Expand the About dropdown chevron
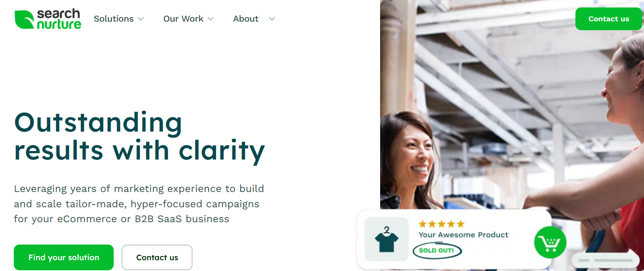Viewport: 644px width, 271px height. [x=272, y=19]
